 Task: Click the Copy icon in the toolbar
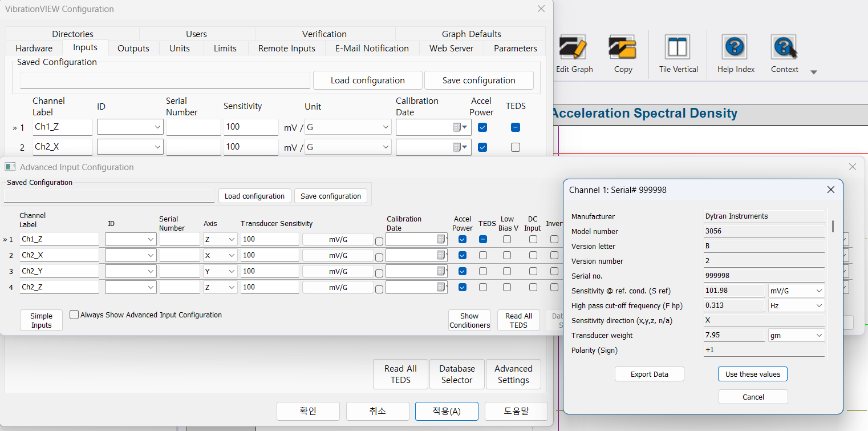(x=622, y=53)
